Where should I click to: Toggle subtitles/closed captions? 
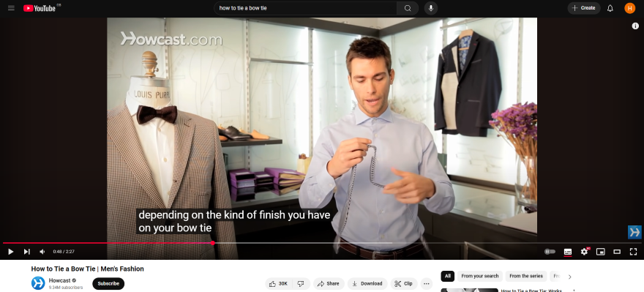568,251
